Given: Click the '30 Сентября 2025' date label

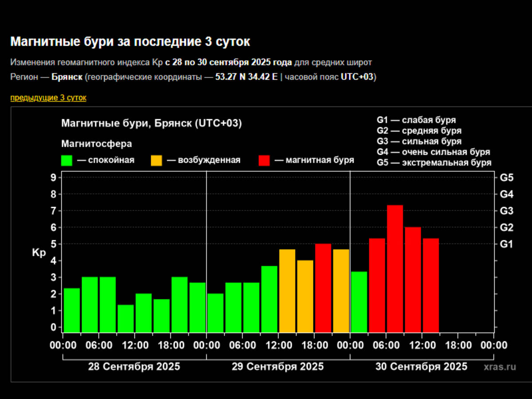Looking at the screenshot, I should tap(421, 367).
